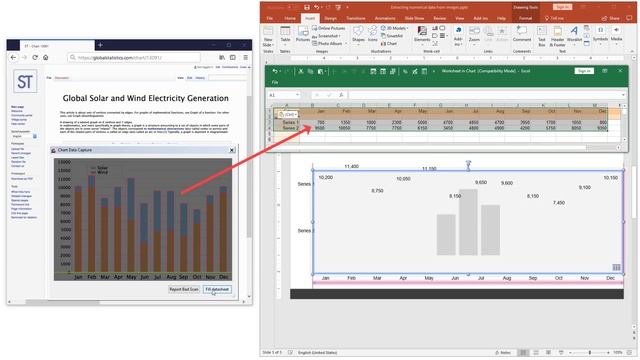Screen dimensions: 640x360
Task: Switch to Normal view in PowerPoint status bar
Action: (x=523, y=352)
